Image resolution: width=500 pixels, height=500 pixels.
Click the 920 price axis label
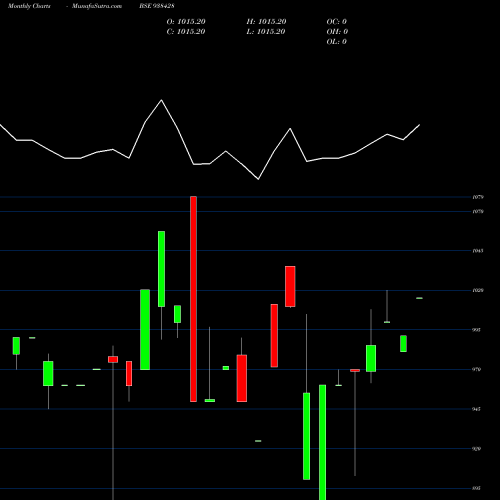476,449
